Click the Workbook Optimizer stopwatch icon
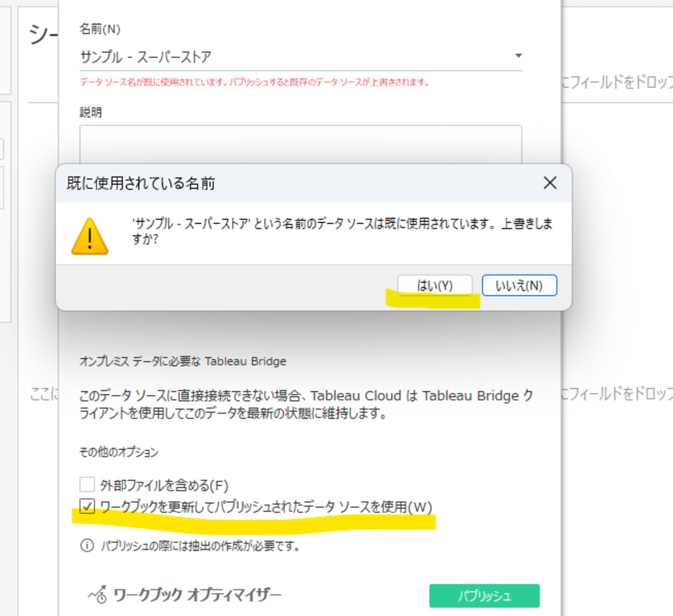The image size is (673, 616). pyautogui.click(x=98, y=594)
